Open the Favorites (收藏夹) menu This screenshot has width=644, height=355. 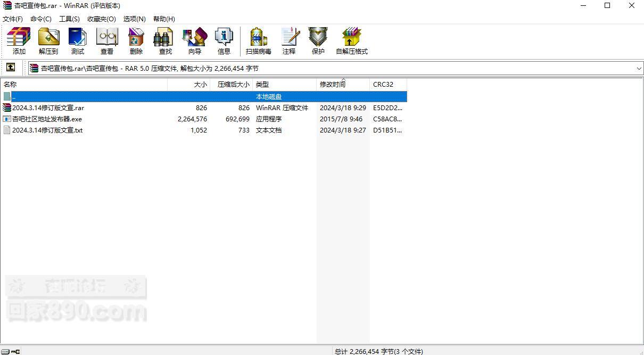[x=102, y=19]
